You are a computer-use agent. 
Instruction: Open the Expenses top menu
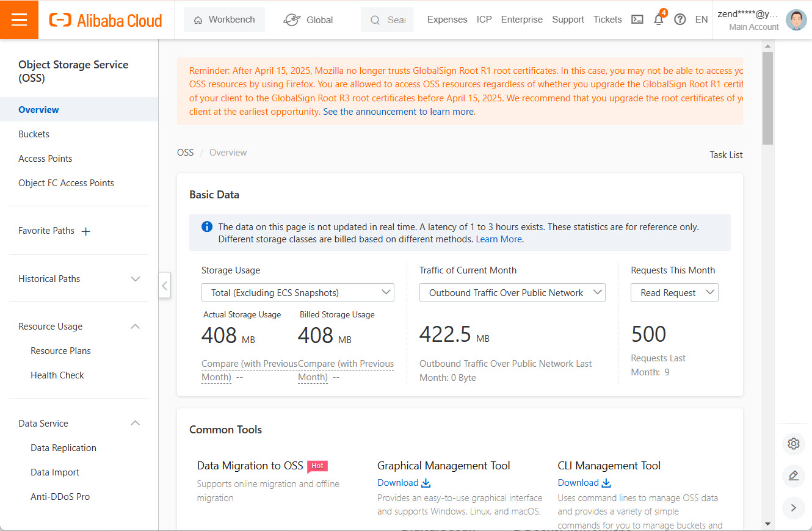coord(447,20)
